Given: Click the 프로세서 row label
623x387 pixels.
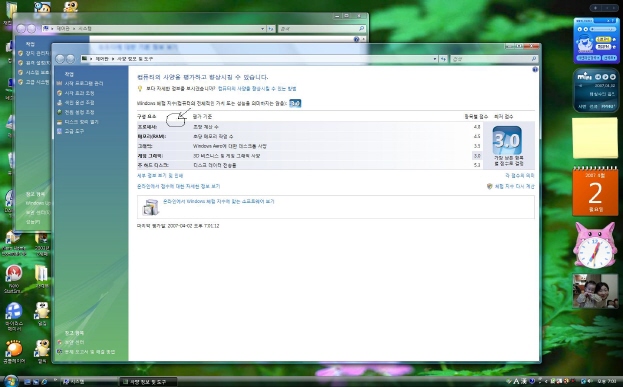Looking at the screenshot, I should [147, 127].
